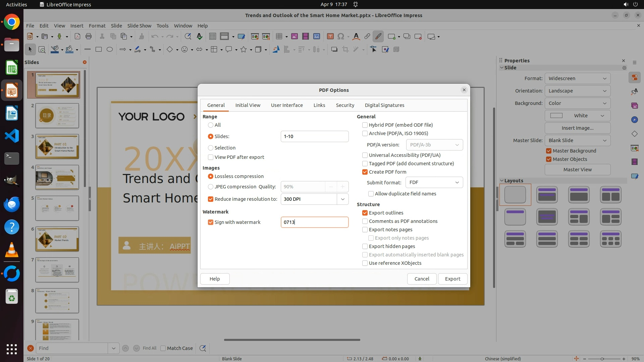Select the All range radio button

click(x=211, y=125)
